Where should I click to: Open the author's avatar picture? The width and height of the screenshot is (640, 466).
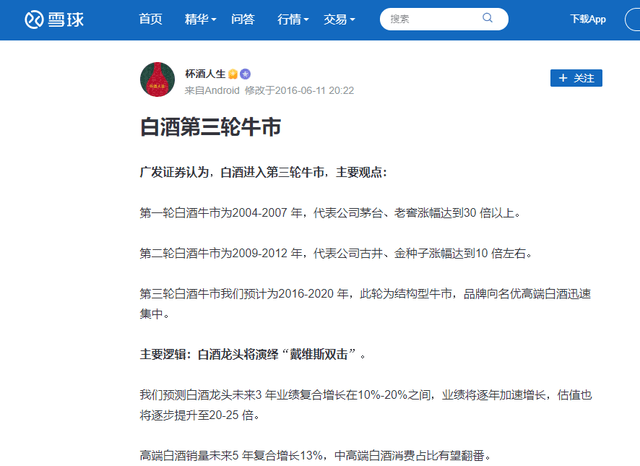[x=156, y=80]
